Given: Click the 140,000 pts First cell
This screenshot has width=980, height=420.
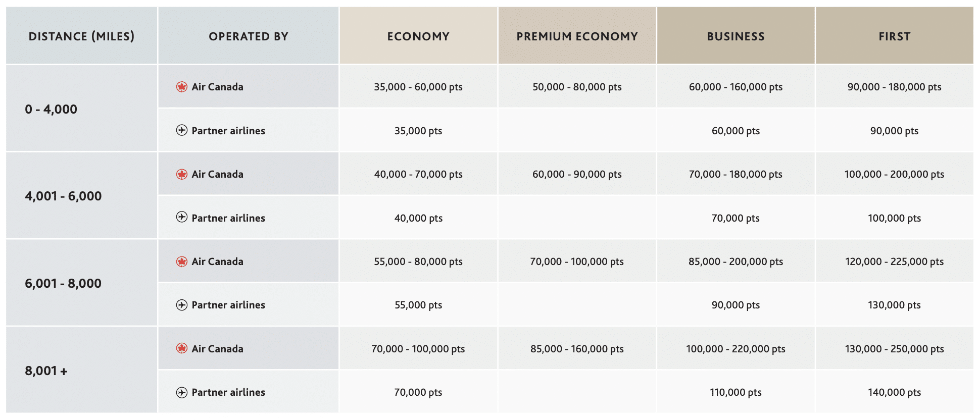Looking at the screenshot, I should point(894,392).
